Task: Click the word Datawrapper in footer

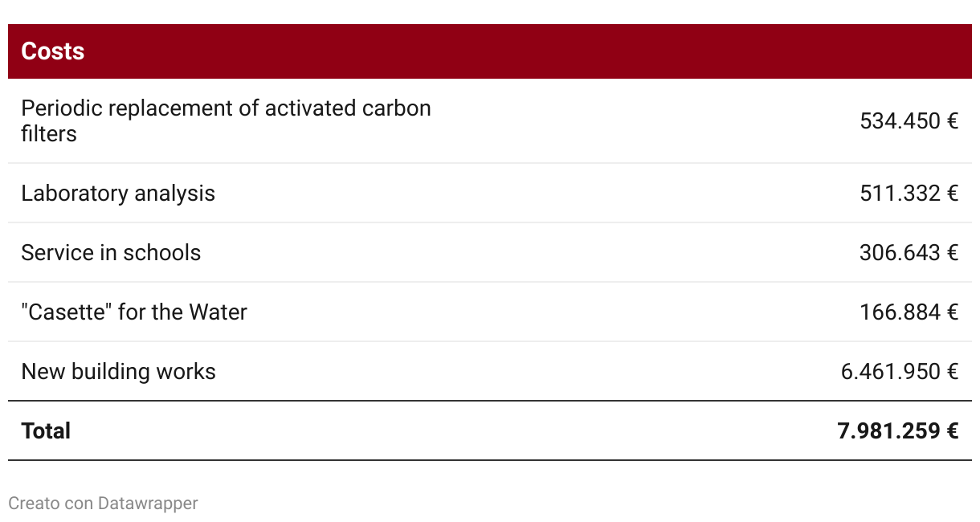Action: pos(148,504)
